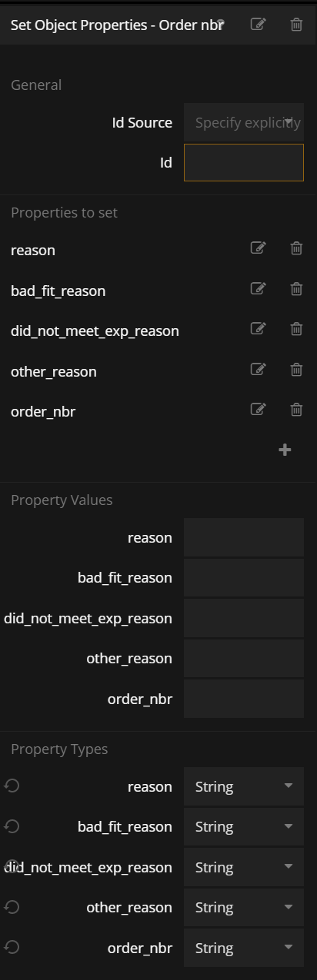Edit the did_not_meet_exp_reason property name
Image resolution: width=317 pixels, height=980 pixels.
click(259, 329)
